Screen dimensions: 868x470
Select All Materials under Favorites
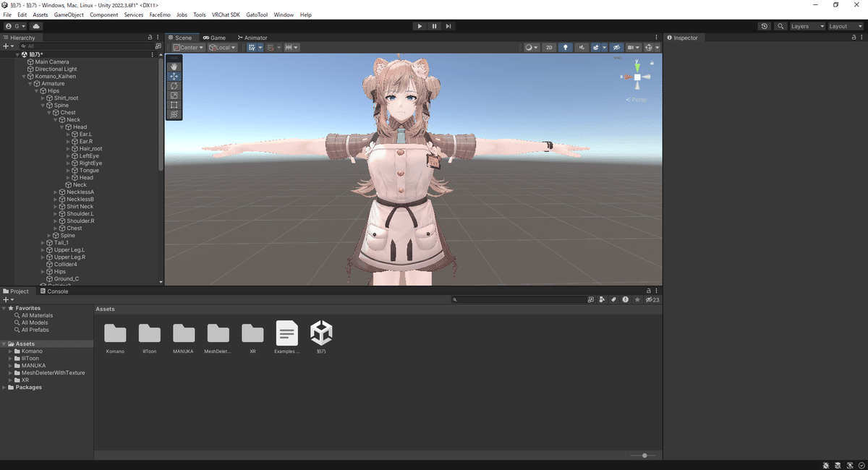[37, 315]
